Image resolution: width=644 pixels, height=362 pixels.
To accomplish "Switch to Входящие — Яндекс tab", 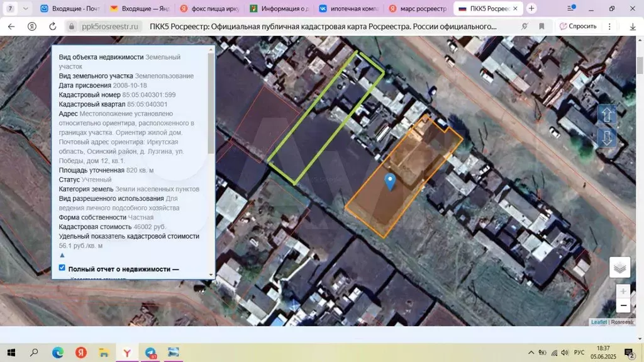I will [x=140, y=8].
